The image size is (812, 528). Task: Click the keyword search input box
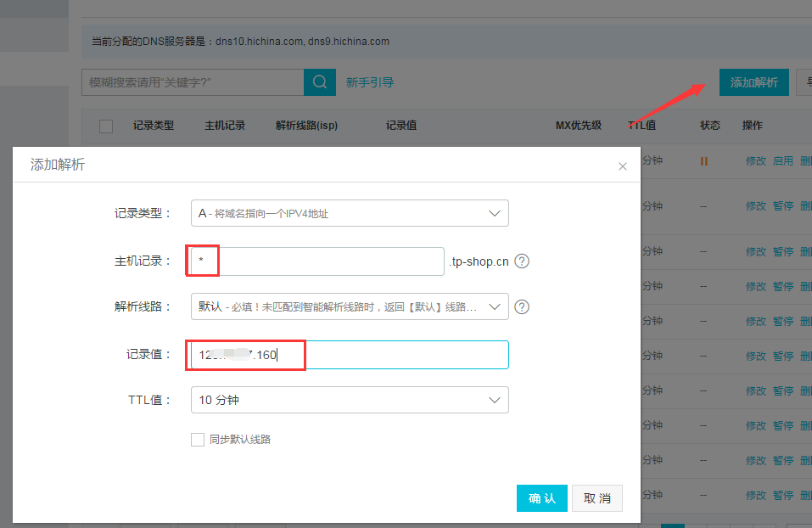[193, 82]
